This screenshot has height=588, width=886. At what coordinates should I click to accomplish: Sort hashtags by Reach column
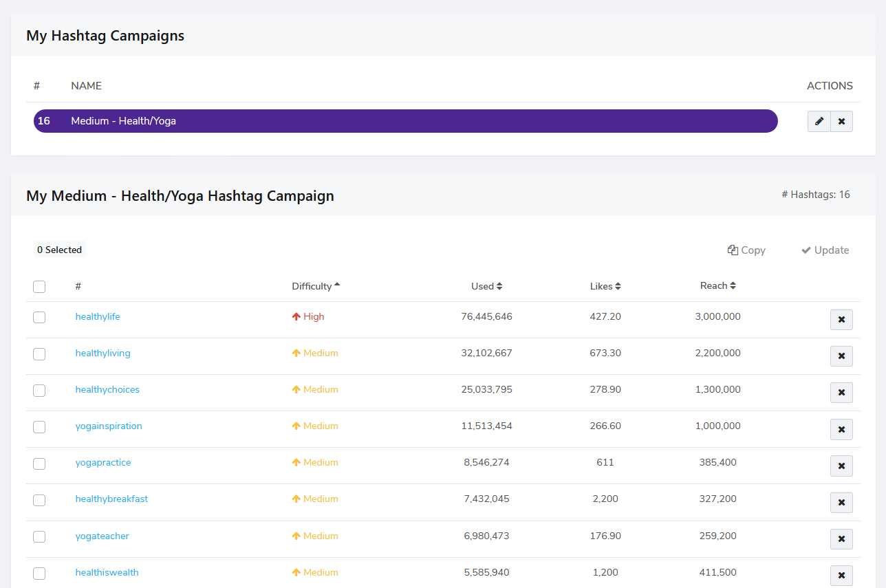coord(718,285)
